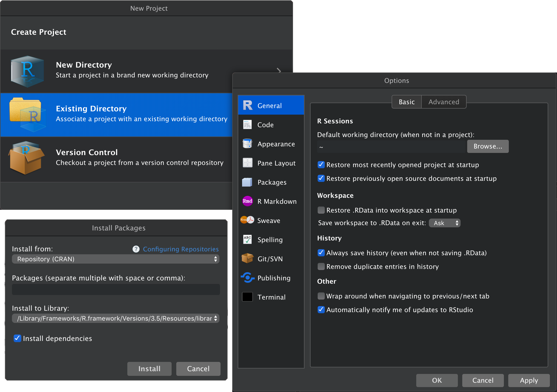Toggle Restore most recently opened project at startup
The width and height of the screenshot is (557, 392).
[x=321, y=165]
